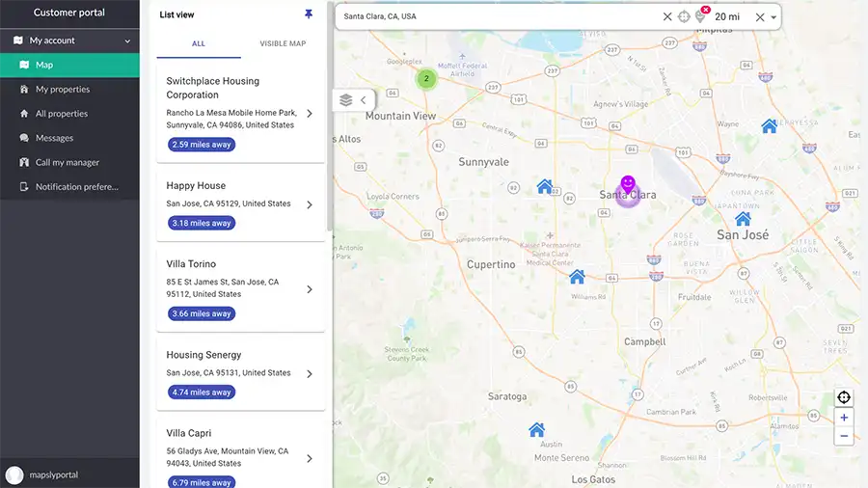Open My properties in sidebar
868x488 pixels.
click(63, 90)
